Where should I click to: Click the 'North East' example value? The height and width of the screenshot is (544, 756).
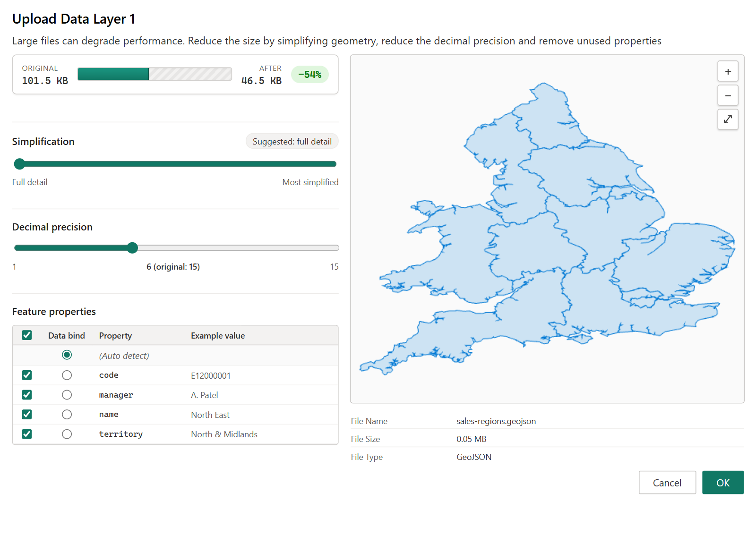click(x=210, y=415)
